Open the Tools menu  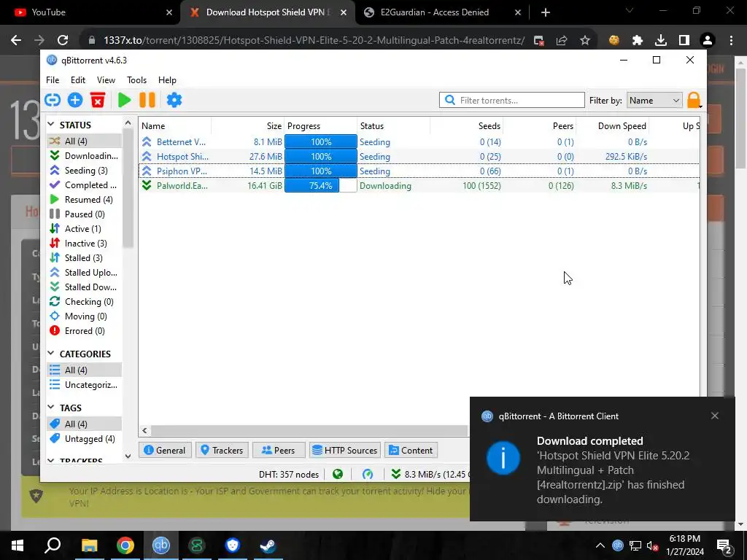point(136,80)
